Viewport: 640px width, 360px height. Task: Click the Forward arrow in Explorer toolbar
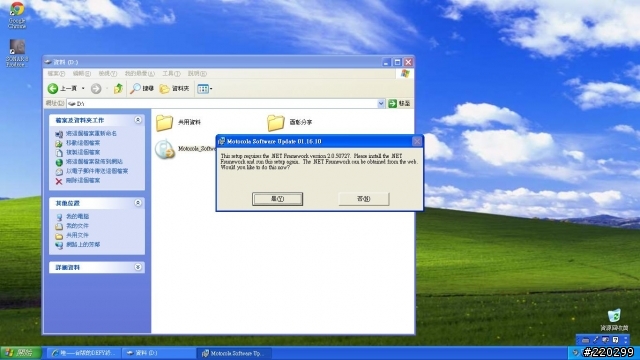(96, 88)
